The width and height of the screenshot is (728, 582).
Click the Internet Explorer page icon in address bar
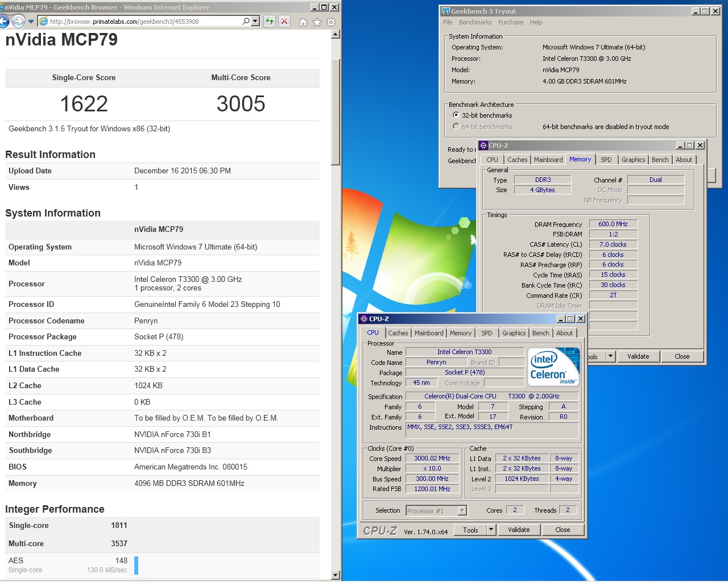pos(43,22)
